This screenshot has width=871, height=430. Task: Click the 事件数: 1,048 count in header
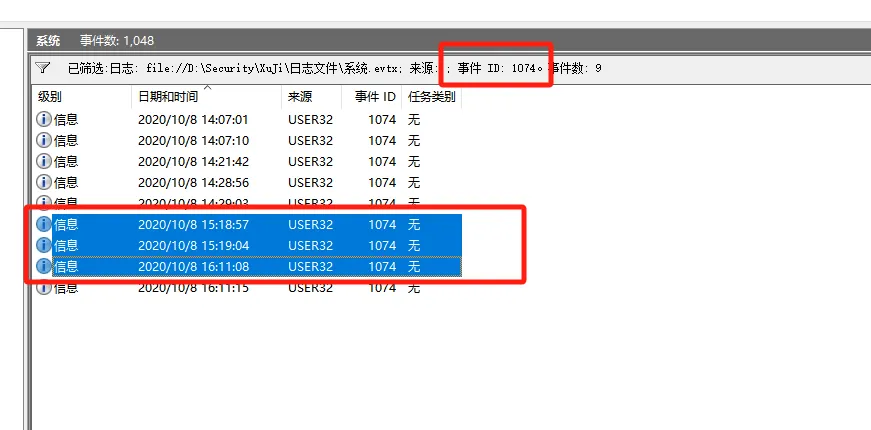tap(117, 41)
